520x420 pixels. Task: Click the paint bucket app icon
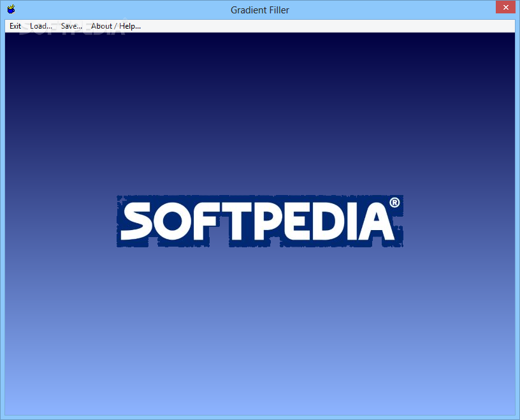tap(11, 9)
